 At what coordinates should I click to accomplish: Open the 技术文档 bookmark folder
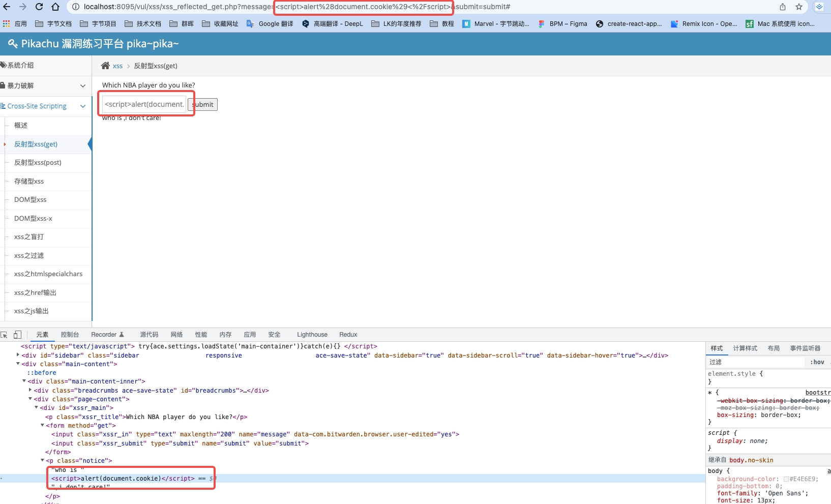[143, 23]
